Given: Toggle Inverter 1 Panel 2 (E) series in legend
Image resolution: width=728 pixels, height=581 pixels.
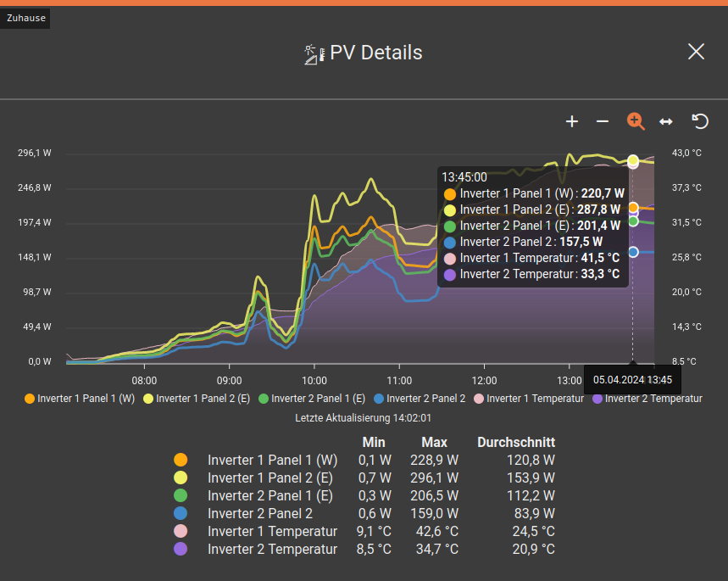Looking at the screenshot, I should point(197,399).
